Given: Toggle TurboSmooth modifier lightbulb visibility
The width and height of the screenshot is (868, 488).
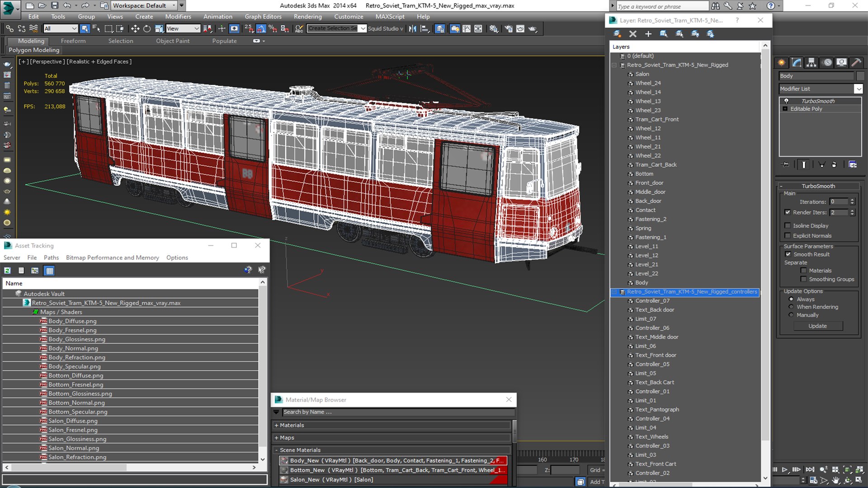Looking at the screenshot, I should [x=786, y=101].
